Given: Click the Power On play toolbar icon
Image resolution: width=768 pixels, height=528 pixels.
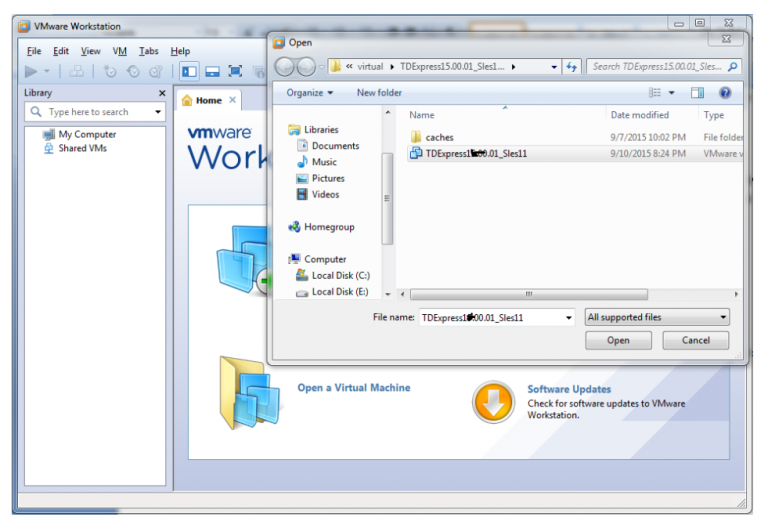Looking at the screenshot, I should (x=31, y=72).
